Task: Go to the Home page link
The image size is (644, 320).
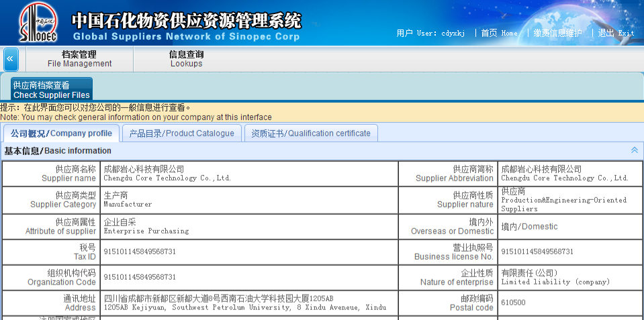Action: 499,33
